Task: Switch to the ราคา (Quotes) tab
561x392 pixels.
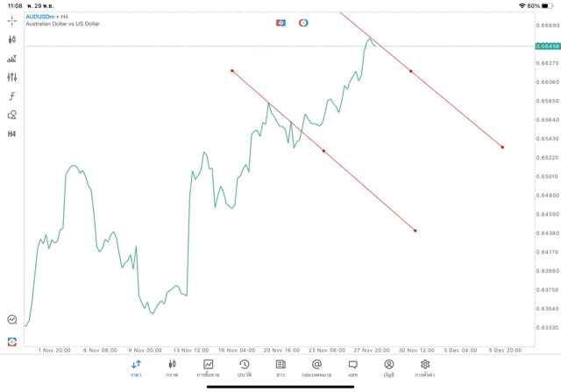Action: pyautogui.click(x=136, y=367)
